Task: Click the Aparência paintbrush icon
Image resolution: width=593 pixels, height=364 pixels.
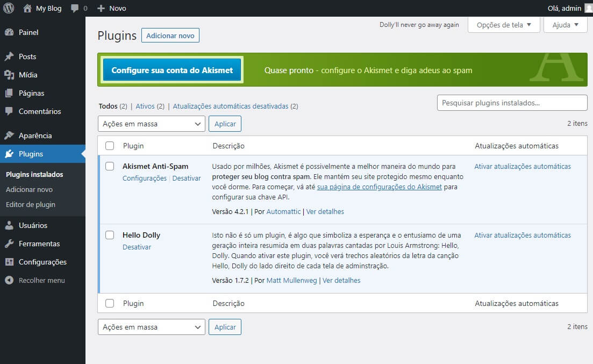Action: pyautogui.click(x=9, y=135)
